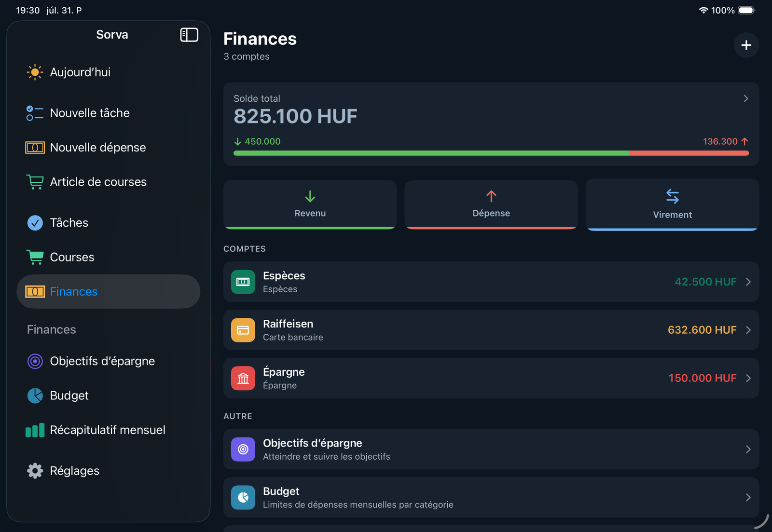Expand Solde total details chevron
This screenshot has height=532, width=772.
pyautogui.click(x=746, y=98)
